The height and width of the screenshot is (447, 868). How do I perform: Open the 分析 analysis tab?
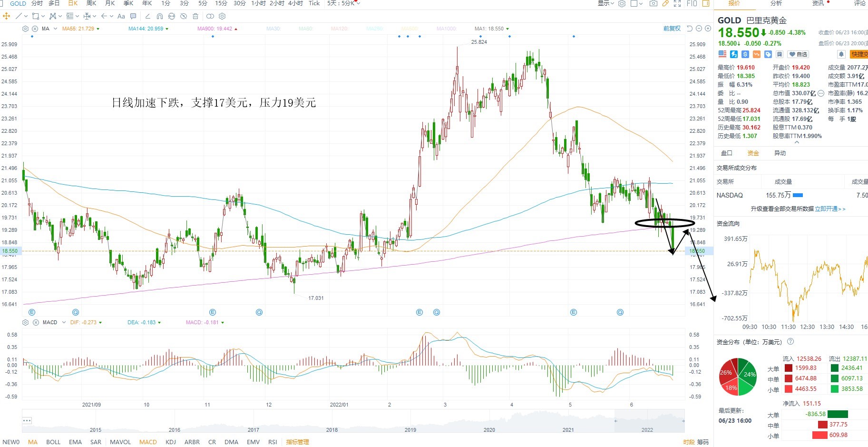pyautogui.click(x=776, y=3)
